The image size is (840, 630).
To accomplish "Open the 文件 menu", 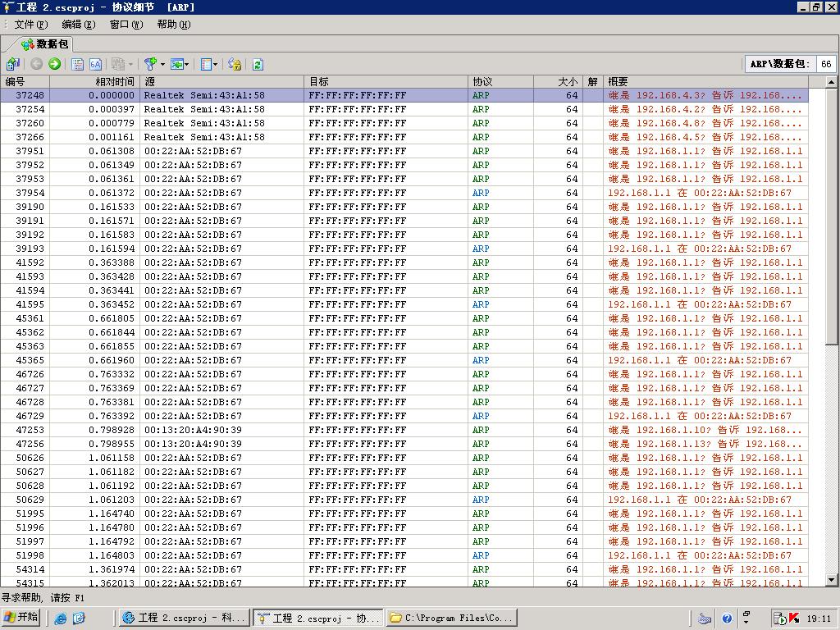I will pyautogui.click(x=30, y=25).
